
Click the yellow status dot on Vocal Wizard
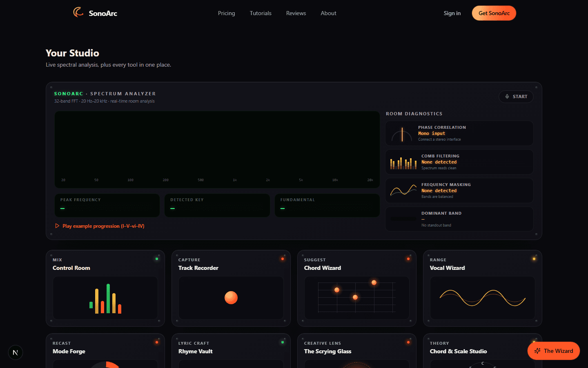tap(534, 259)
